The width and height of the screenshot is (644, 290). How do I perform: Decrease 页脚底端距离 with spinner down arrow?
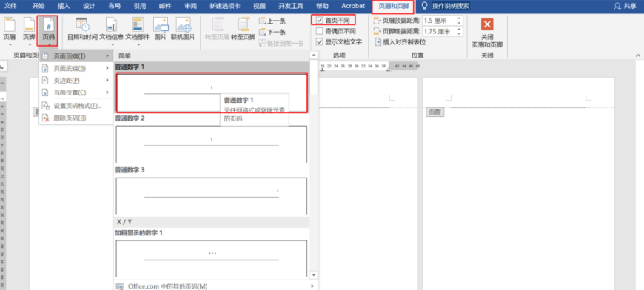tap(460, 34)
